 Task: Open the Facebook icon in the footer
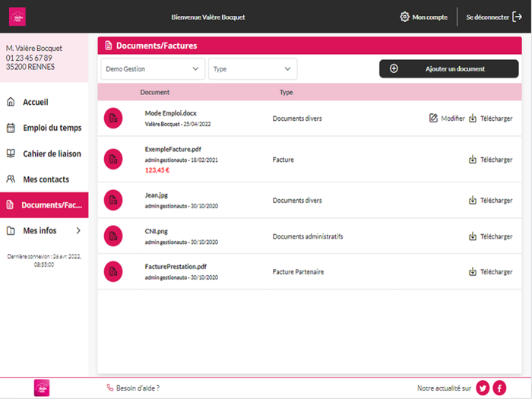click(499, 388)
